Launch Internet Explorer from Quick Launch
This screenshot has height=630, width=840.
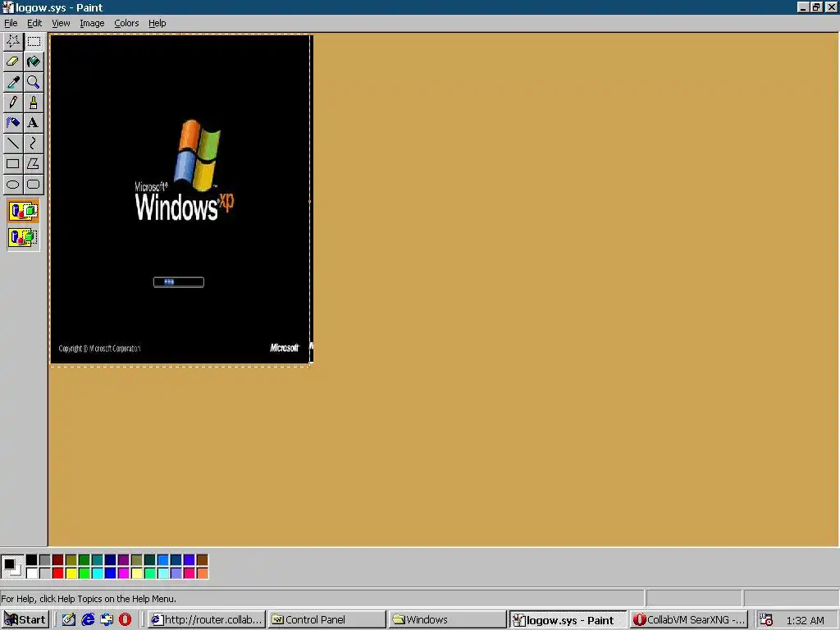(88, 620)
